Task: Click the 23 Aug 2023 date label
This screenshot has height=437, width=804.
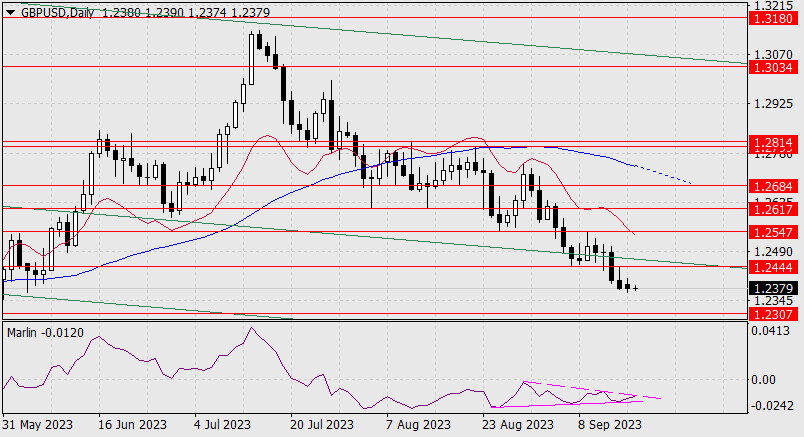Action: click(518, 425)
